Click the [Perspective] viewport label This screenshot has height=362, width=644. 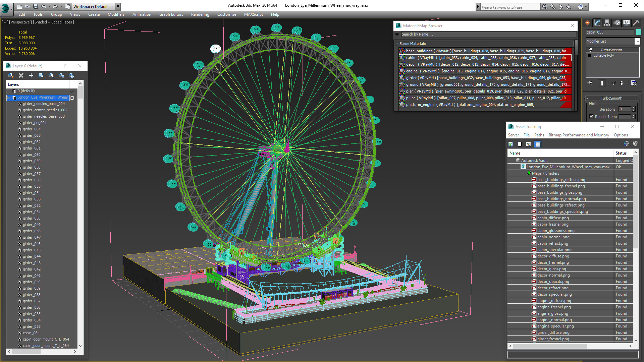click(x=20, y=22)
